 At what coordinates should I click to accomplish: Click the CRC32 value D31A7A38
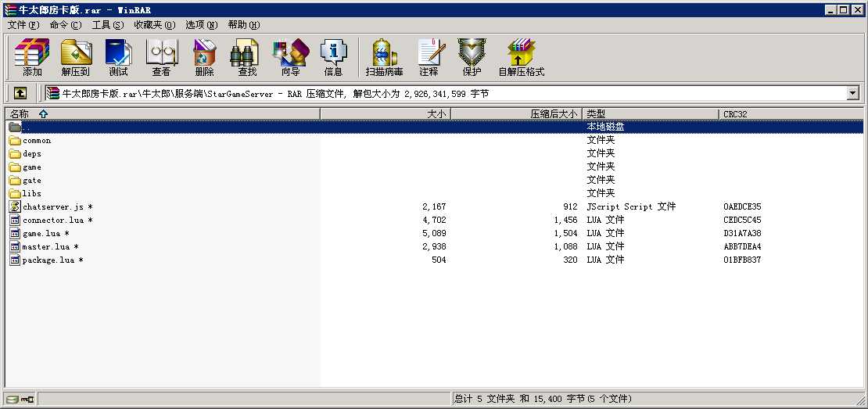point(742,234)
